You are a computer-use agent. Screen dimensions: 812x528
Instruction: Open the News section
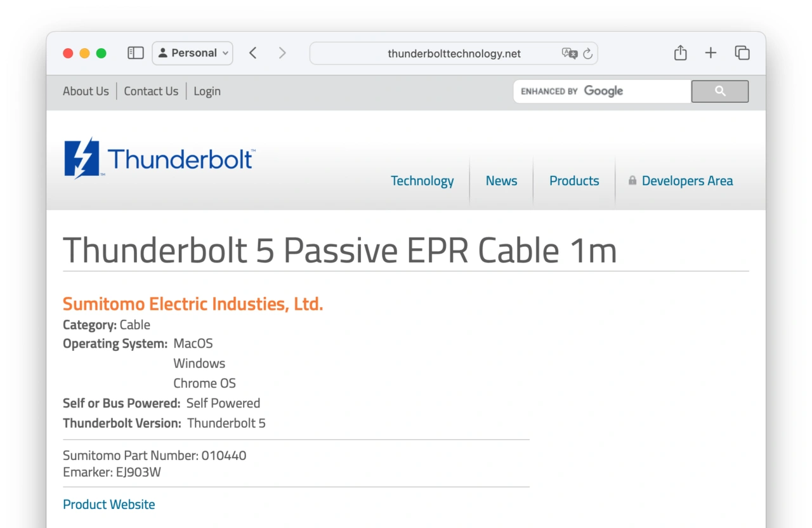501,180
